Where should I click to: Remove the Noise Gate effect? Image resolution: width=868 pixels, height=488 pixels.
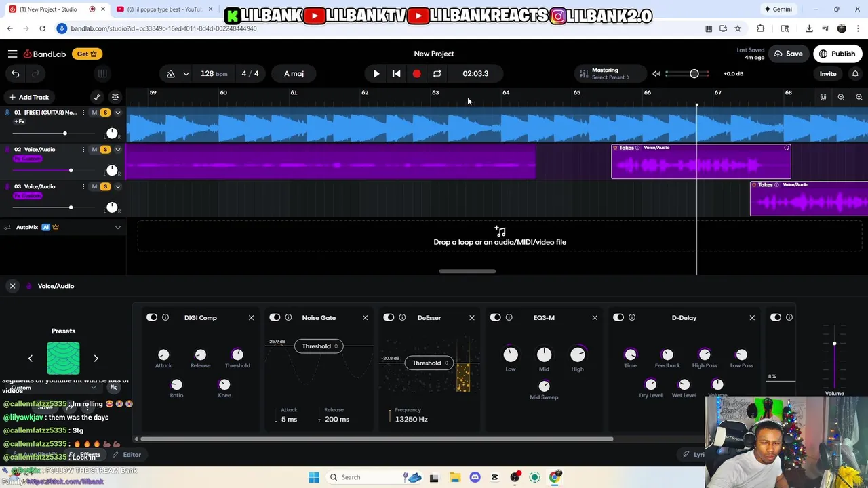(x=365, y=317)
